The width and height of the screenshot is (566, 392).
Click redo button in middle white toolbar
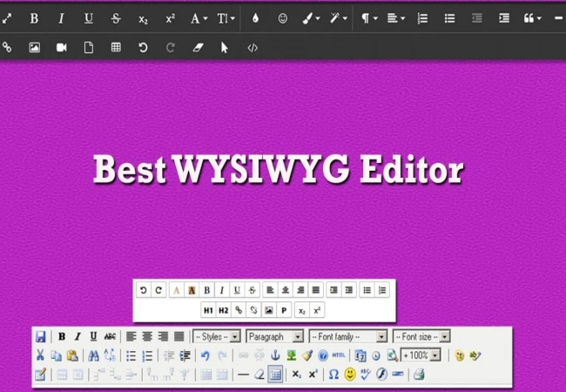[158, 290]
